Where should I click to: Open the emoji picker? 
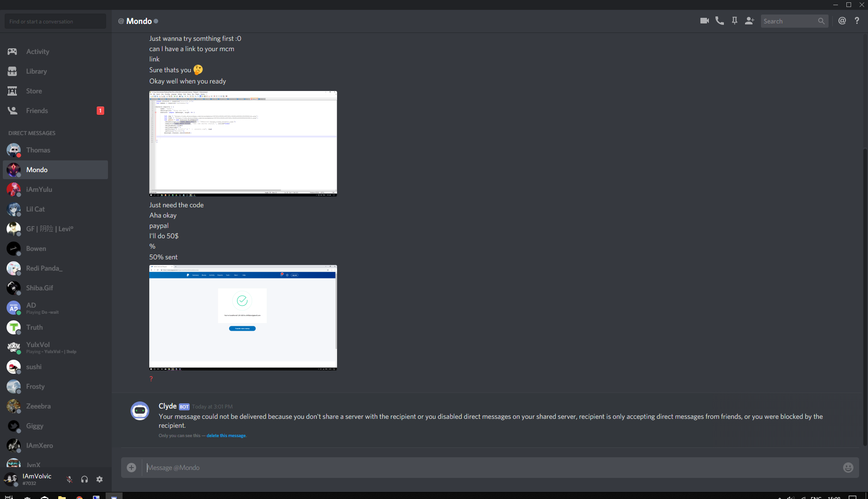848,468
